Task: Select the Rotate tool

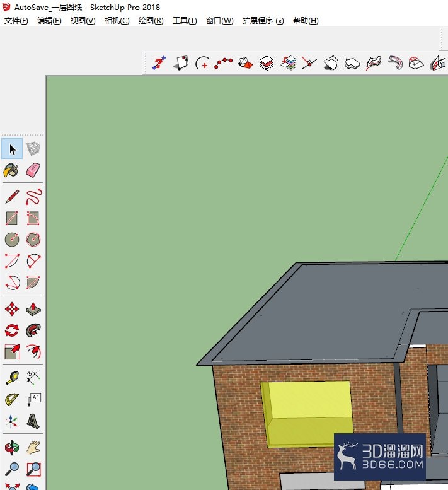Action: click(x=12, y=330)
